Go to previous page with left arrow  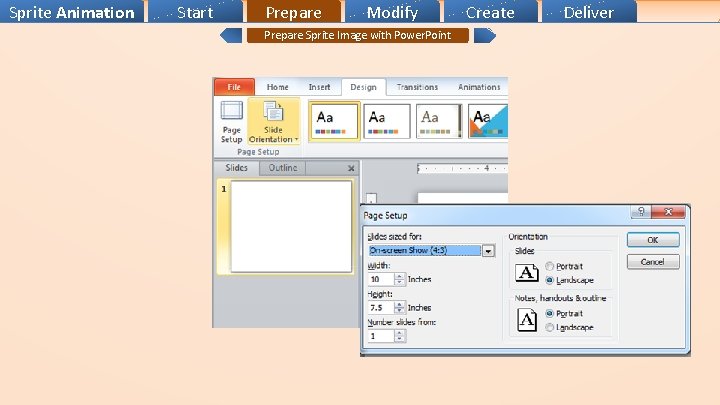pyautogui.click(x=231, y=35)
